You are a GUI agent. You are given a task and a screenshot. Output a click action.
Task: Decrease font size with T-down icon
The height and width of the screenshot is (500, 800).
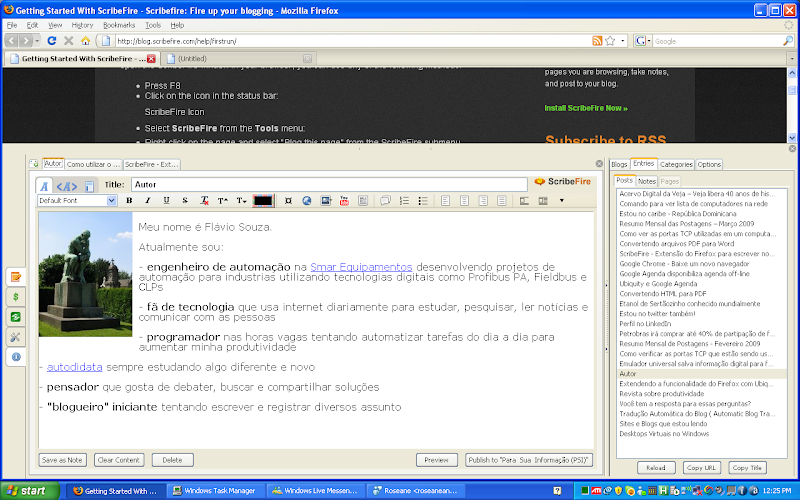(241, 201)
